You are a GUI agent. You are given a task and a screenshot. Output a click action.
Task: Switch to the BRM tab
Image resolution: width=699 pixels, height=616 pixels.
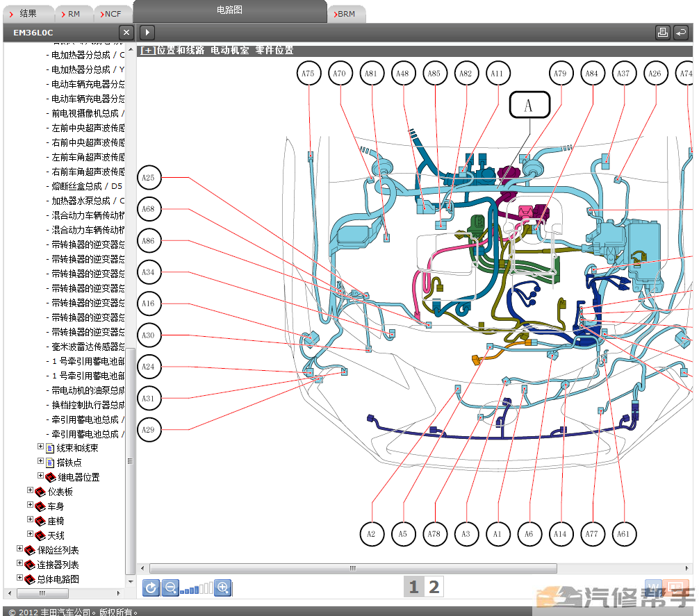click(347, 14)
